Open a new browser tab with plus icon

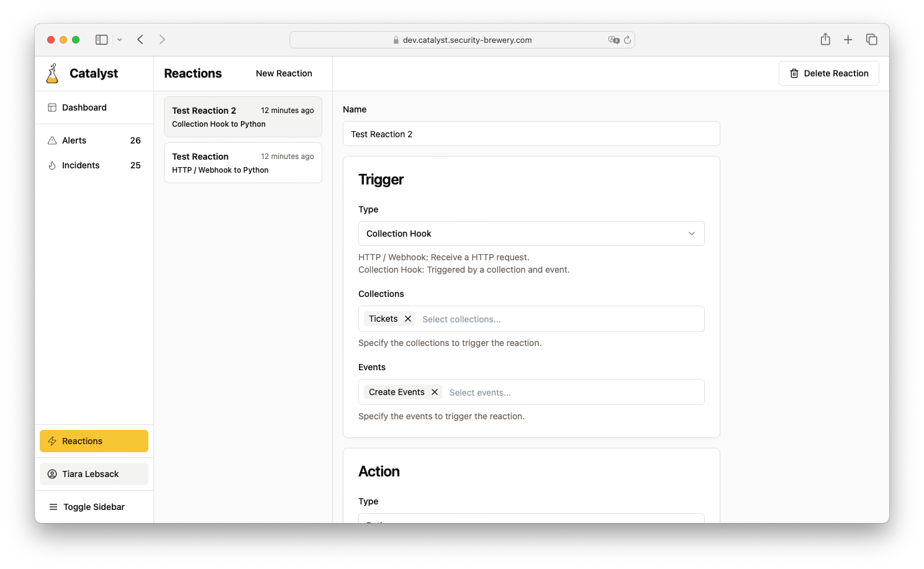848,40
